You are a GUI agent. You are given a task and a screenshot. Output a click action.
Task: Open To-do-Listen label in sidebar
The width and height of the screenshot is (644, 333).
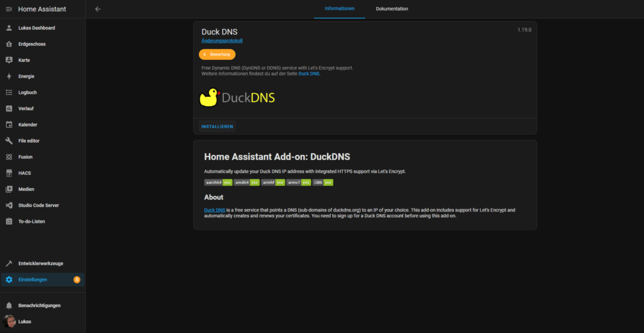tap(31, 221)
